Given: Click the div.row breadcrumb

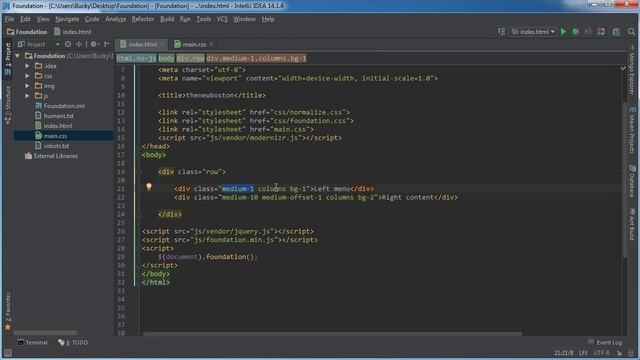Looking at the screenshot, I should [190, 58].
